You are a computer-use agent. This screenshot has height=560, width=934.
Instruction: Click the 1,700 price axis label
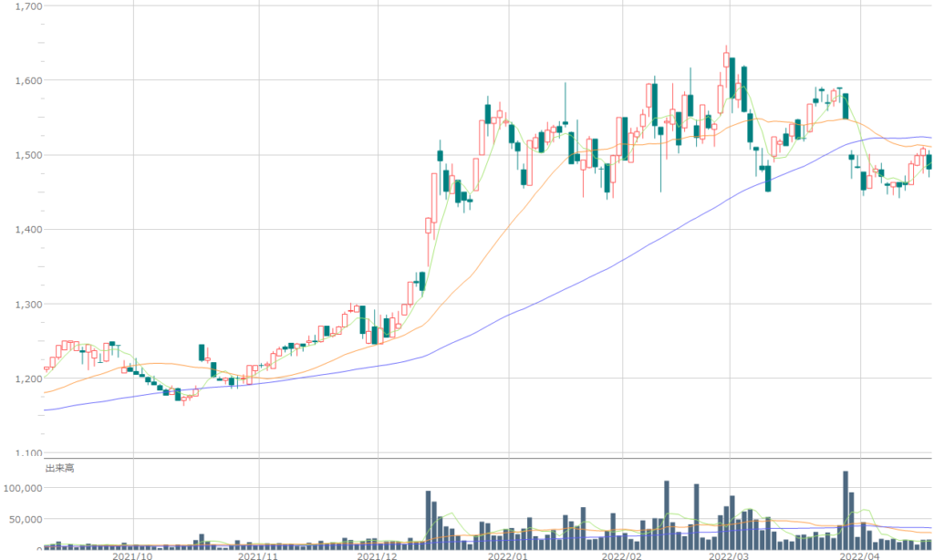coord(28,6)
